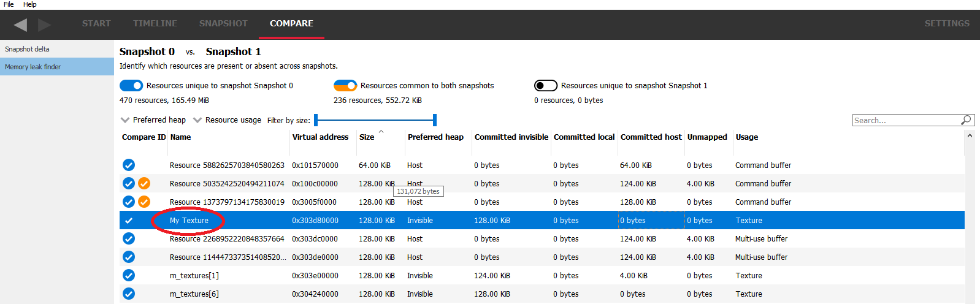Click blue check icon of m_textures[1] row

coord(129,275)
